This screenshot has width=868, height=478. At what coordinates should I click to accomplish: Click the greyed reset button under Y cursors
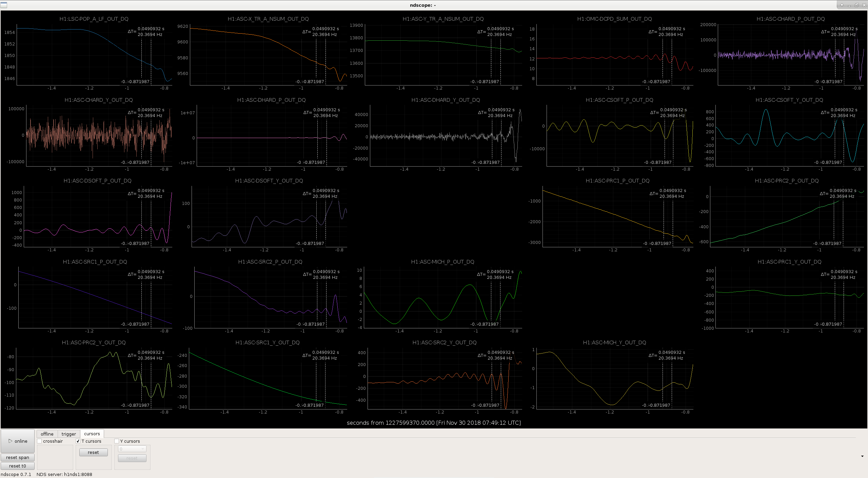tap(132, 458)
